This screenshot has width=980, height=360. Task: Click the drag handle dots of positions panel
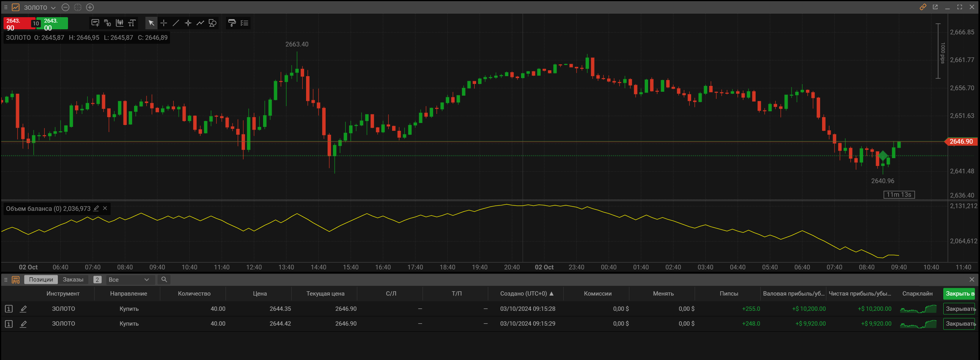6,280
